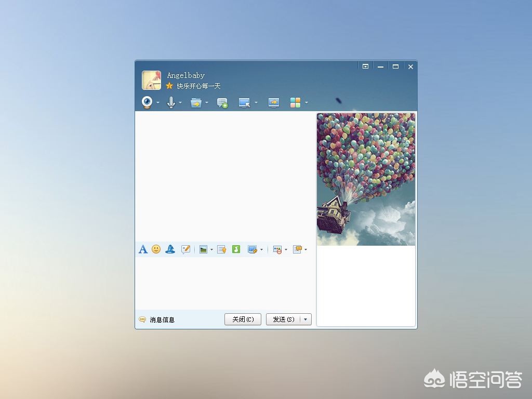This screenshot has width=532, height=399.
Task: Minimize the chat window
Action: coord(381,66)
